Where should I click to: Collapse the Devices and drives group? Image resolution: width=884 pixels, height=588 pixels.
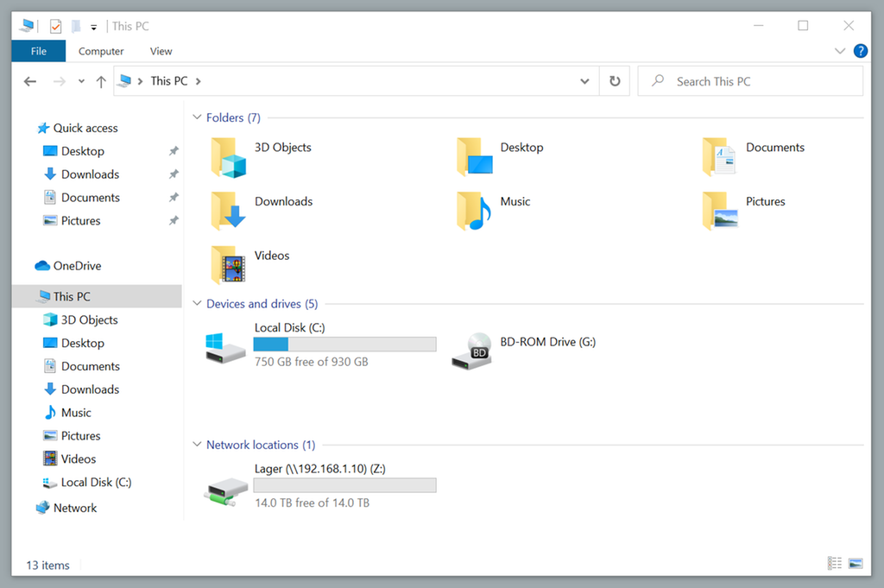[198, 304]
